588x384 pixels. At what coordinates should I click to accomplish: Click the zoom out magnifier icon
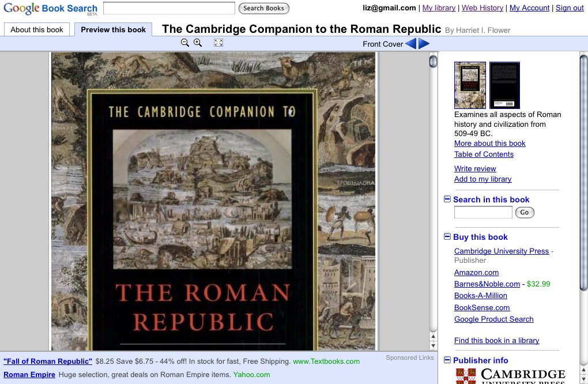(184, 43)
